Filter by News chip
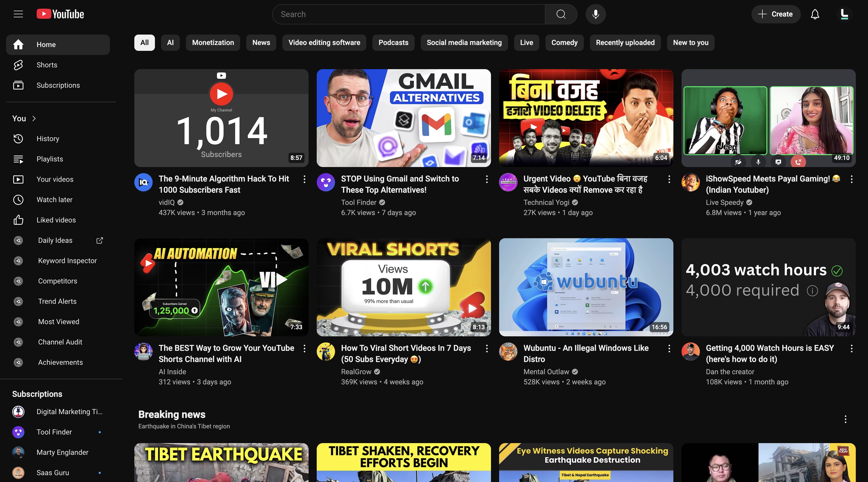 [261, 43]
